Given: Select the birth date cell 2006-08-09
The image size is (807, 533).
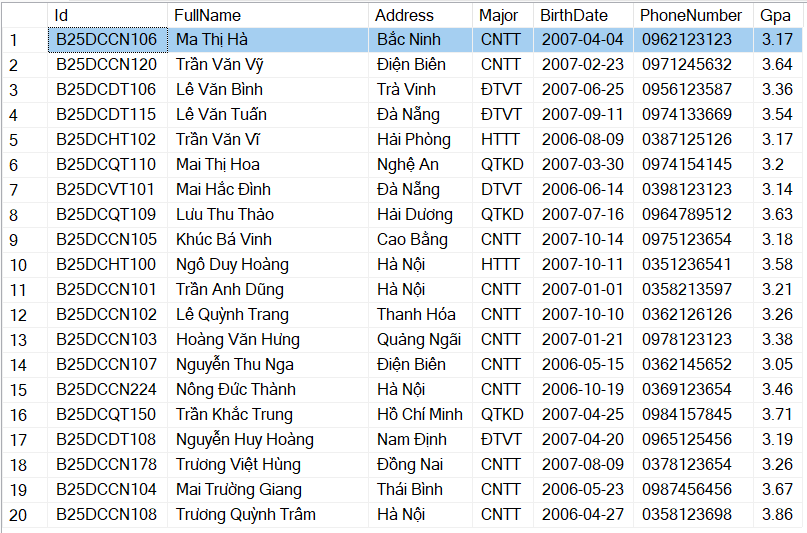Looking at the screenshot, I should pos(583,140).
